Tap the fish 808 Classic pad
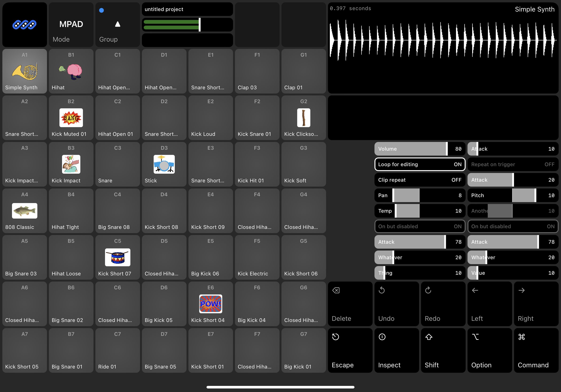The width and height of the screenshot is (561, 392). point(24,211)
